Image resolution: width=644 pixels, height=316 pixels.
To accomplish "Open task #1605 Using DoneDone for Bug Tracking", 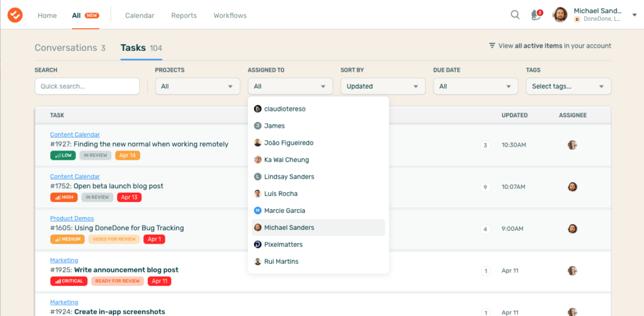I will (x=117, y=228).
